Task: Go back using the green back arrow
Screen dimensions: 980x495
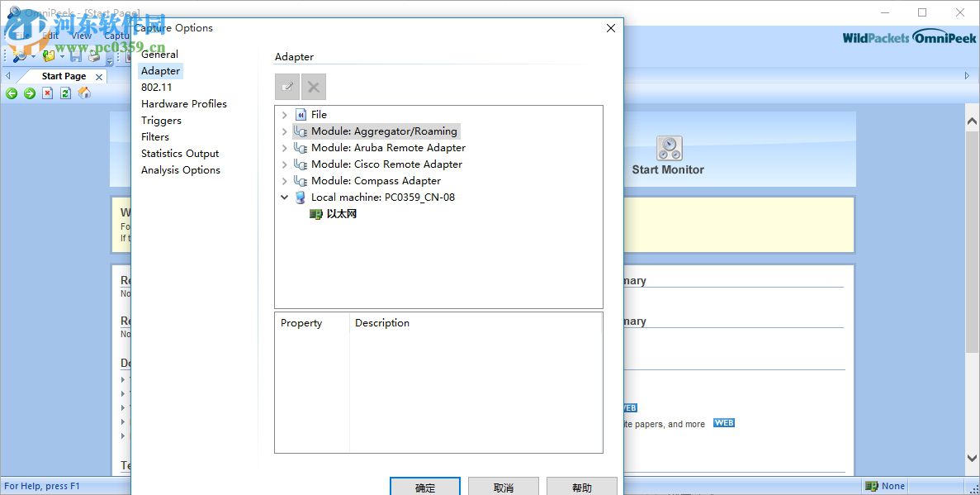Action: pos(12,93)
